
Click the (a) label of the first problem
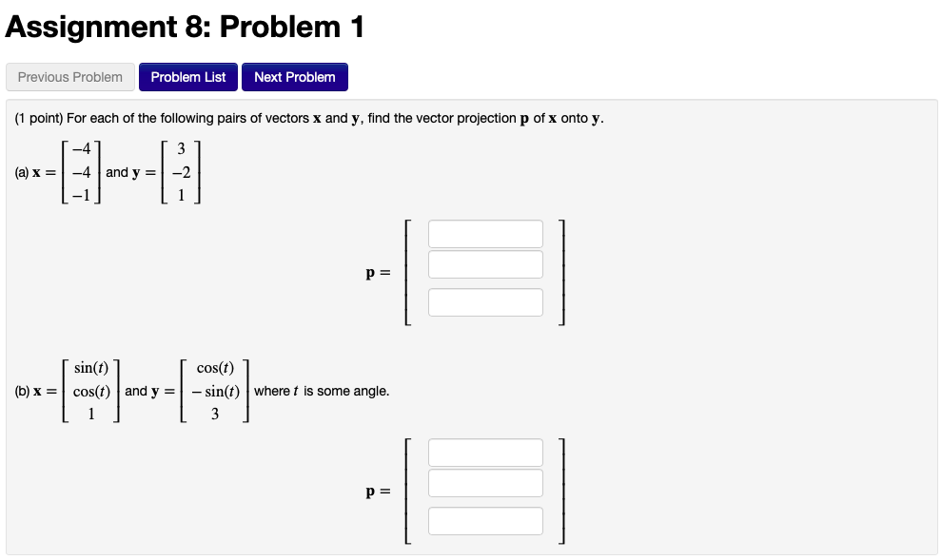[19, 173]
